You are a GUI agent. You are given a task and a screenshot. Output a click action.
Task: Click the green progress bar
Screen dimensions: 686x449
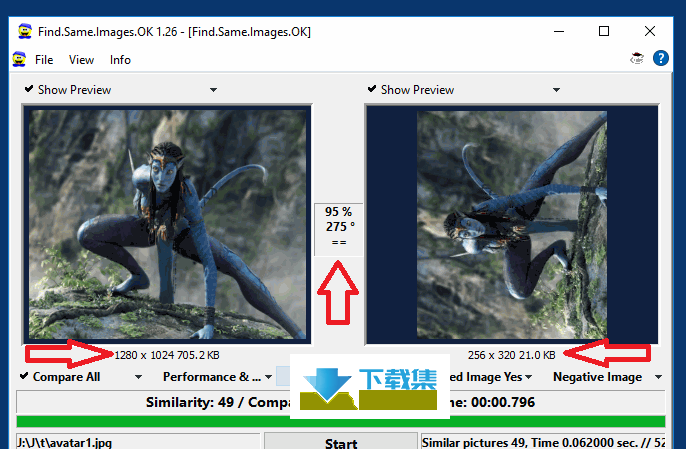pos(341,422)
